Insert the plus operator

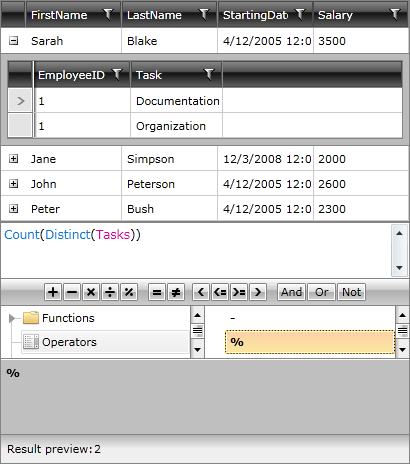53,292
